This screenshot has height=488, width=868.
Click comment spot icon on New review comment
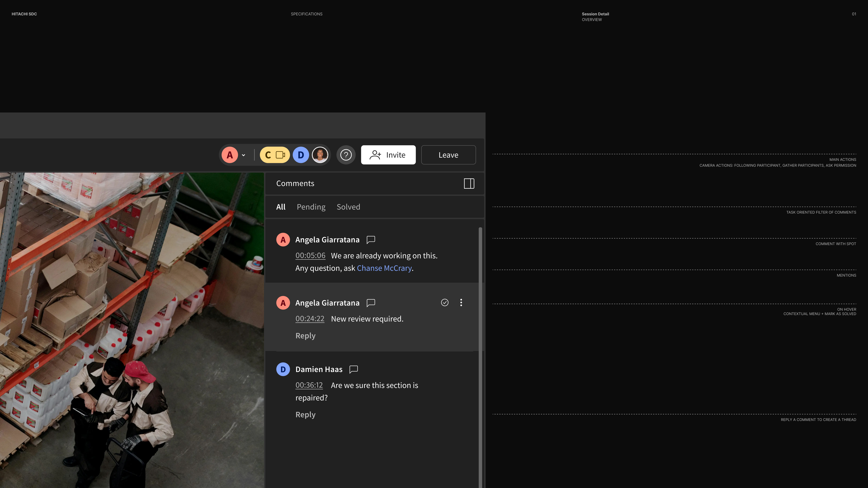(371, 303)
